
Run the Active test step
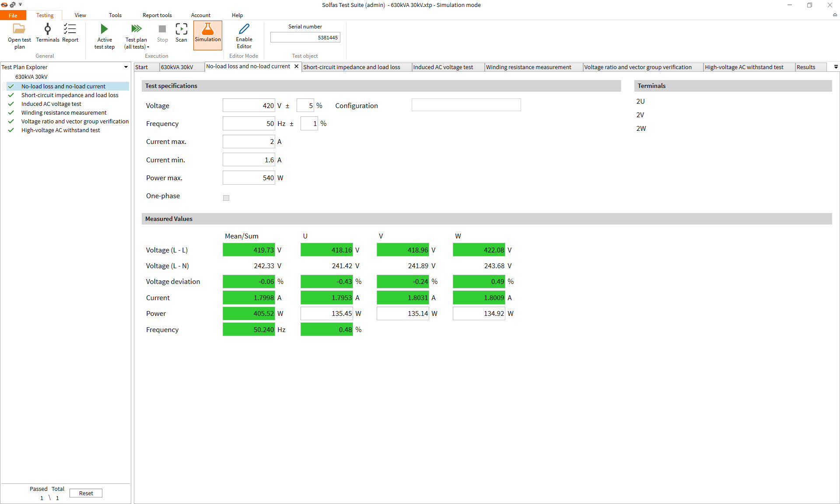tap(104, 29)
